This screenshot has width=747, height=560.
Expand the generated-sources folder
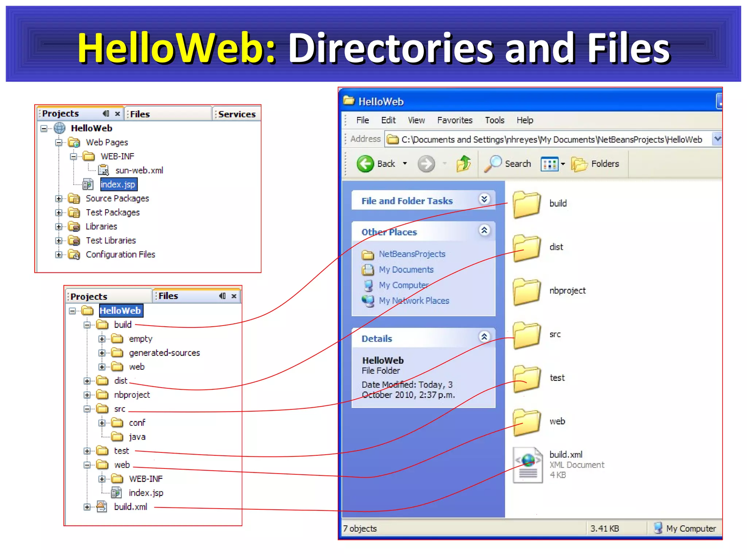click(x=102, y=353)
